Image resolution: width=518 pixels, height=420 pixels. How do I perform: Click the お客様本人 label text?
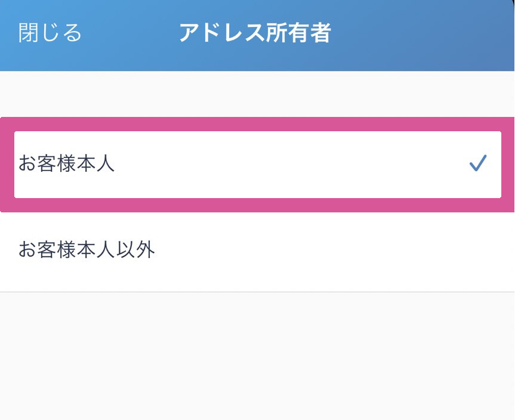pos(66,164)
